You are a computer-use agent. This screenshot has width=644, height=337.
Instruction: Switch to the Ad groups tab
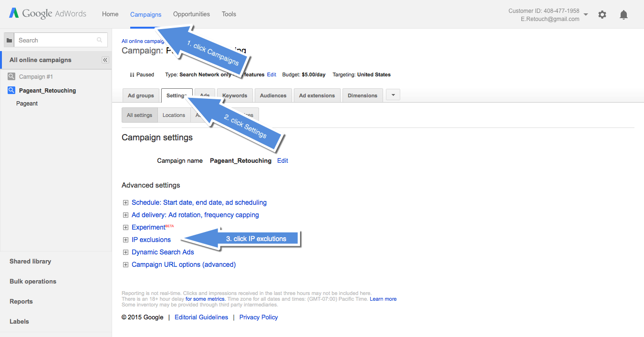coord(141,95)
